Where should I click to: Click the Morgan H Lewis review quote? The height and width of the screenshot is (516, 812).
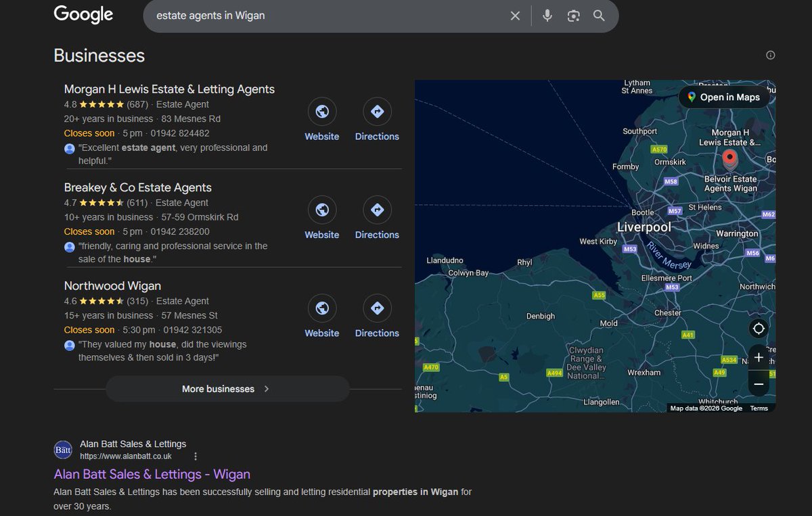pyautogui.click(x=173, y=154)
